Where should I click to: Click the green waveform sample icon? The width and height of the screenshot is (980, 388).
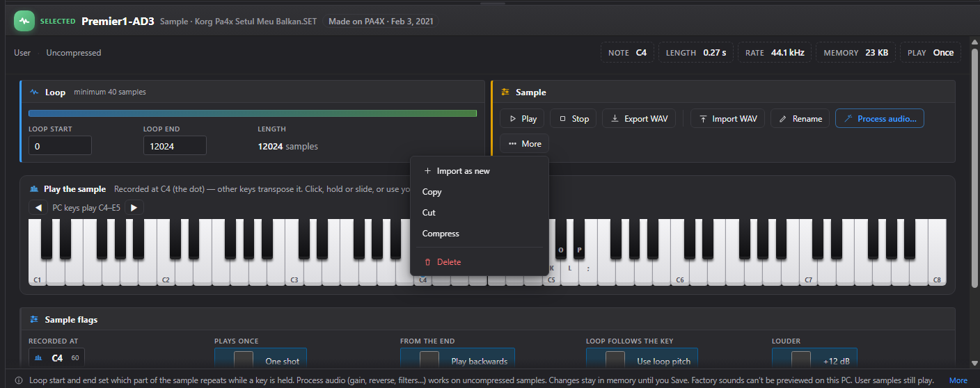tap(24, 21)
